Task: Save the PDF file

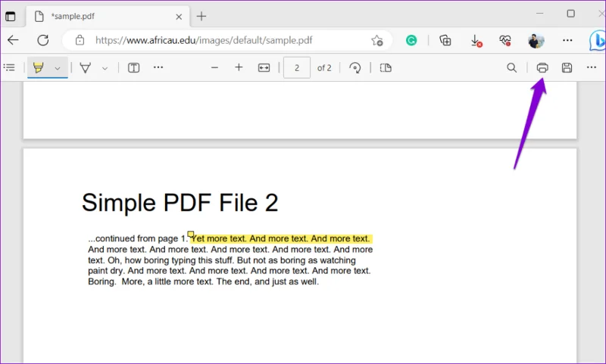Action: click(x=567, y=68)
